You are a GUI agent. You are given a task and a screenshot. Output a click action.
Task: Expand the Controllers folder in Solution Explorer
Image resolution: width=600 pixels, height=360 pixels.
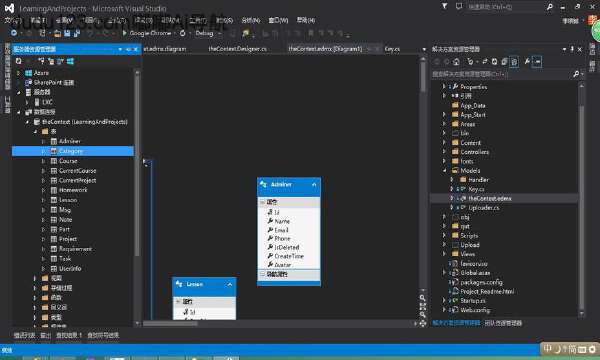(444, 152)
